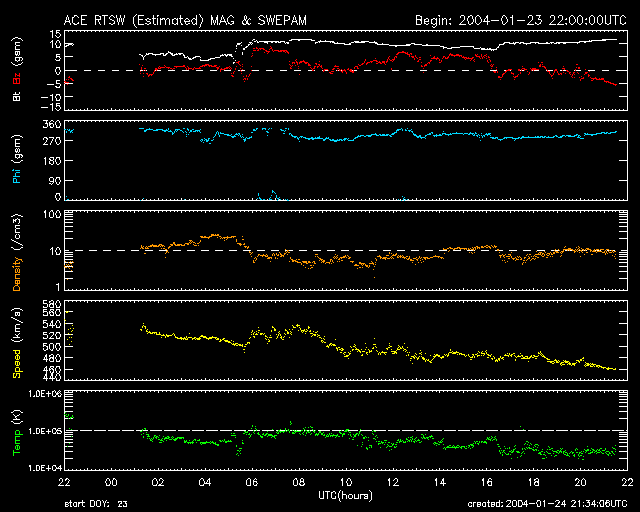Click the cyan "Phi" axis label
Viewport: 640px width, 512px height.
pyautogui.click(x=17, y=176)
